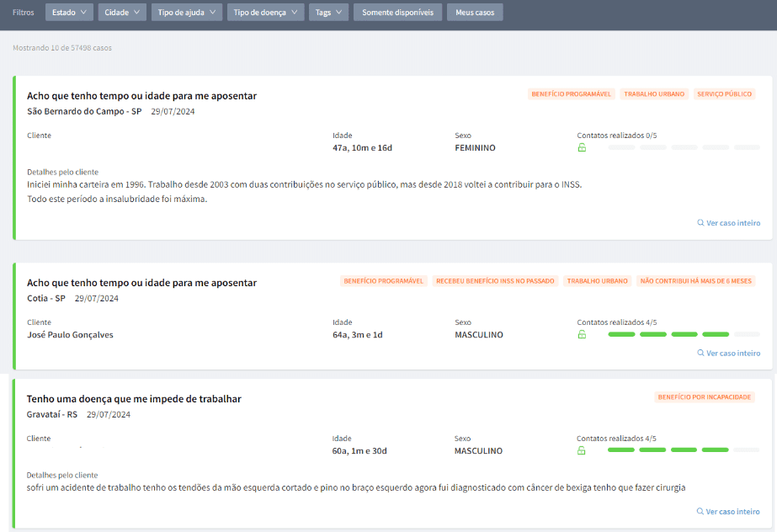This screenshot has width=777, height=532.
Task: Click the magnifier icon in José Paulo's case
Action: [x=700, y=354]
